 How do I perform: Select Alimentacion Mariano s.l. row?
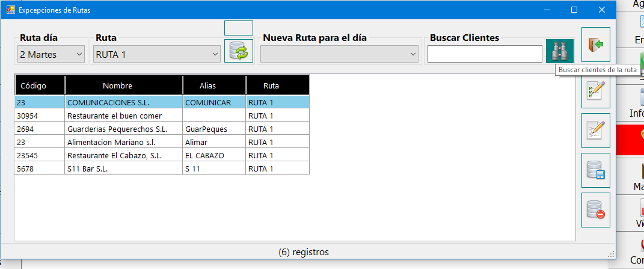(x=162, y=142)
